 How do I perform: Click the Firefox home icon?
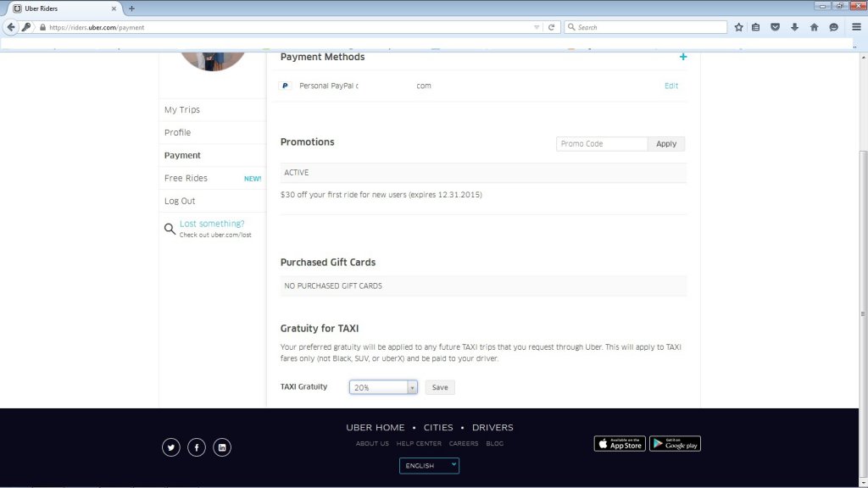point(814,27)
